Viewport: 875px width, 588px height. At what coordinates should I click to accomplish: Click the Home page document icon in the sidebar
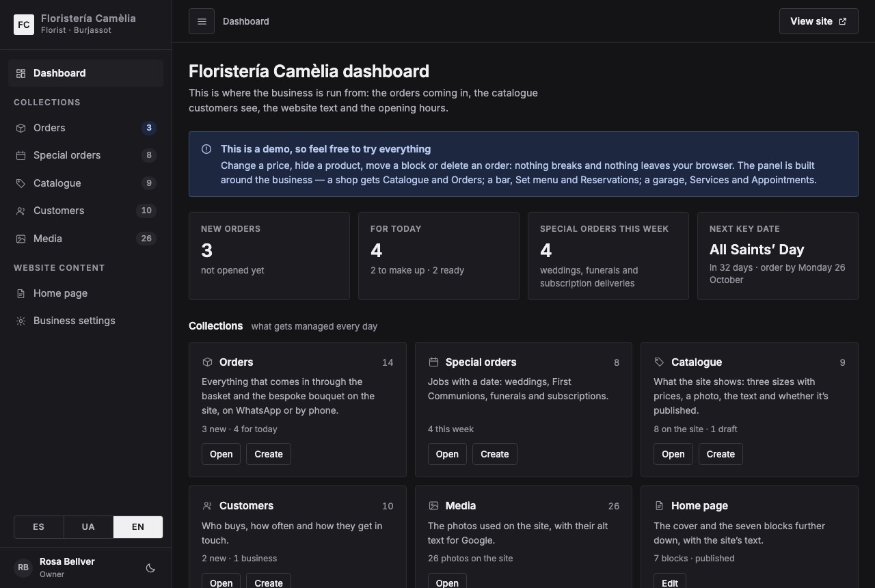21,293
